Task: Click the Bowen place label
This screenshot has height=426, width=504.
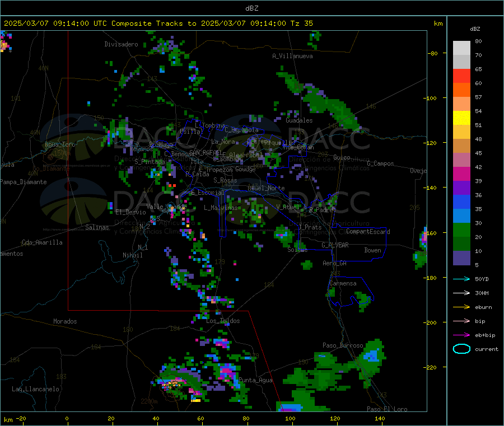Action: point(372,250)
